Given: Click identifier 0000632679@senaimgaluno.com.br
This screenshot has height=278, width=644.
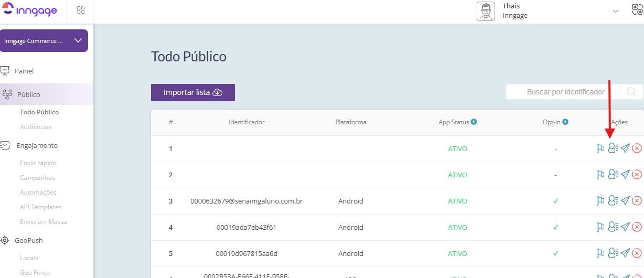Looking at the screenshot, I should pyautogui.click(x=246, y=201).
